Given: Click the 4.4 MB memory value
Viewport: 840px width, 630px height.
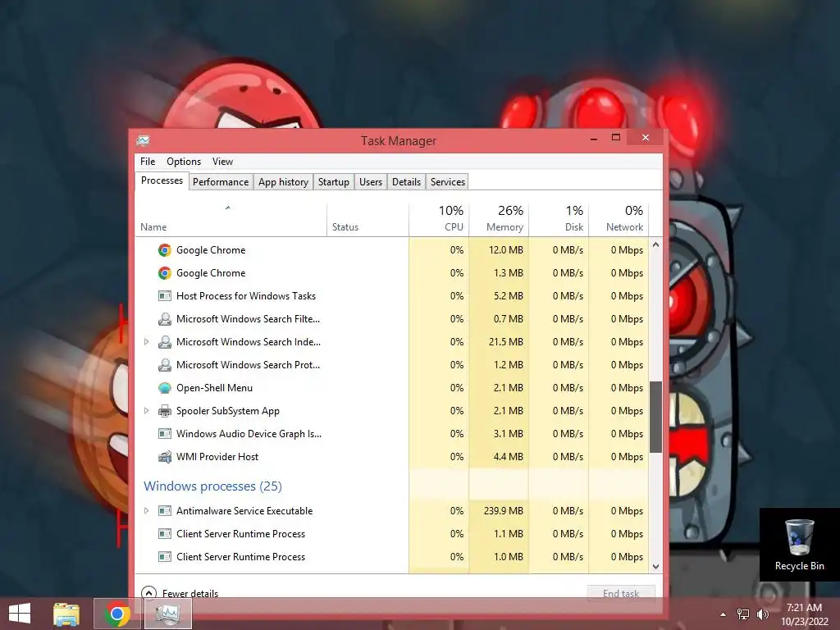Looking at the screenshot, I should 508,456.
